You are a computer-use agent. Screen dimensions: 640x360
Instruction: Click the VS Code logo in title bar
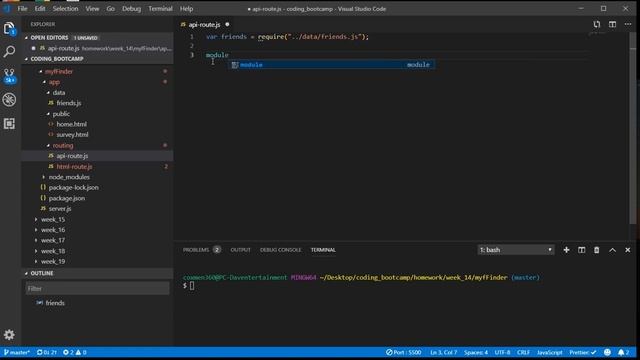click(7, 9)
